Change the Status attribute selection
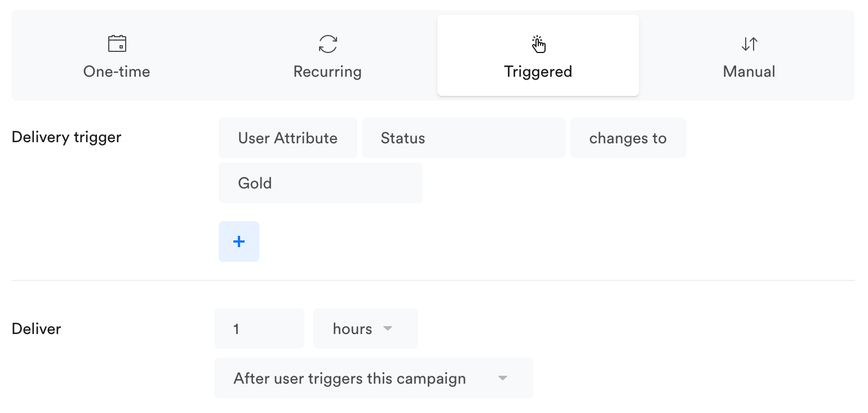This screenshot has height=413, width=868. (x=463, y=138)
